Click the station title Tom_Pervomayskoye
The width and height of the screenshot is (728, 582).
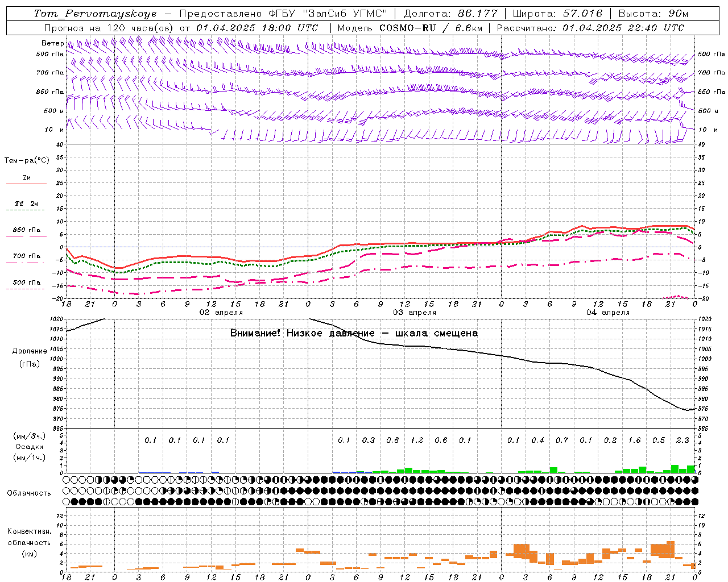(95, 14)
